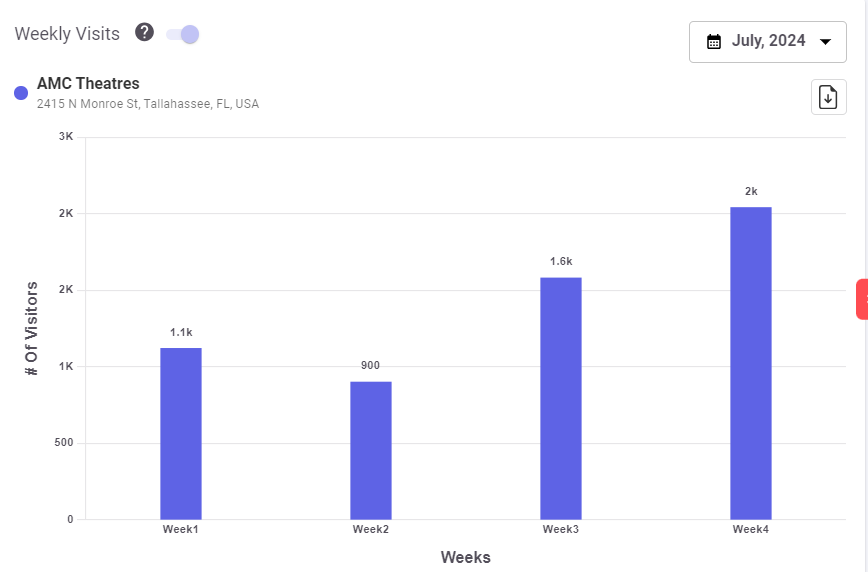868x572 pixels.
Task: Download the chart using file export icon
Action: click(828, 97)
